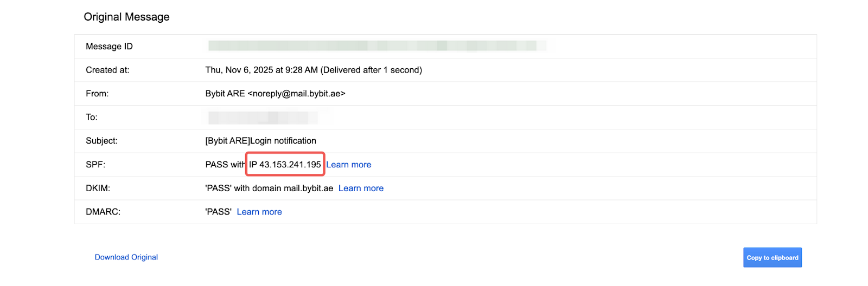This screenshot has width=868, height=286.
Task: Click the blurred Message ID value
Action: 376,46
